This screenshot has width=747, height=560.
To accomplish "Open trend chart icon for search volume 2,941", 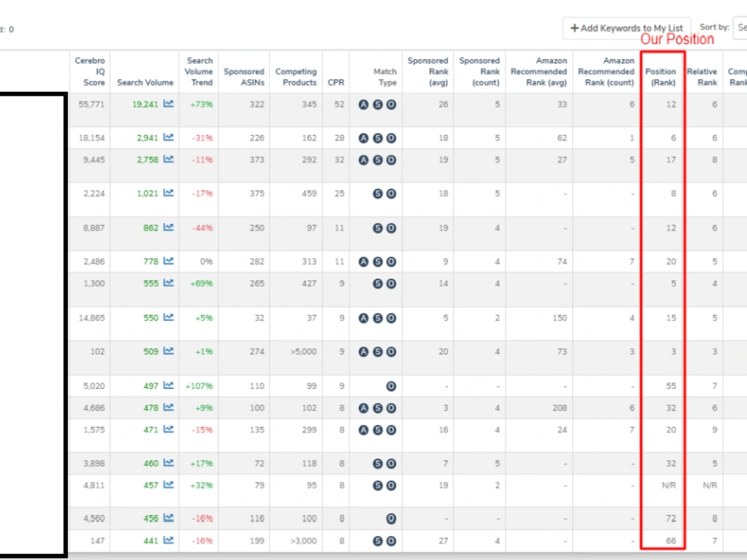I will click(x=169, y=137).
